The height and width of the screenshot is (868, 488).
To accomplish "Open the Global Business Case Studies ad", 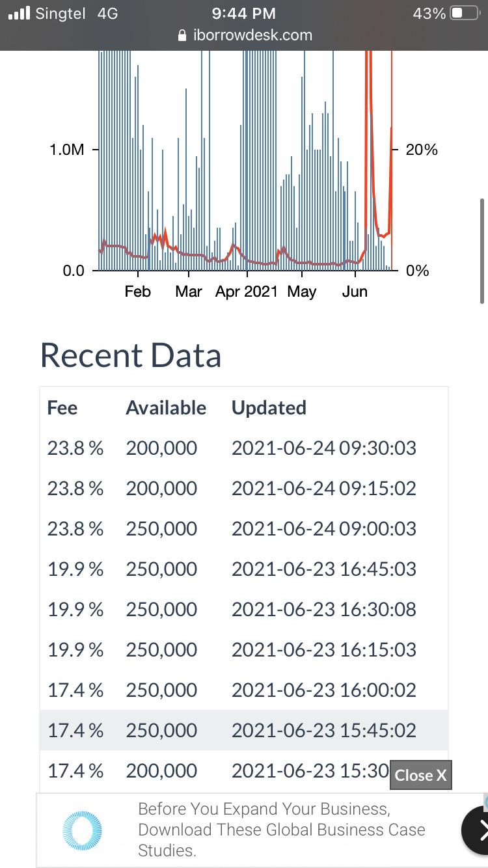I will pos(281,830).
